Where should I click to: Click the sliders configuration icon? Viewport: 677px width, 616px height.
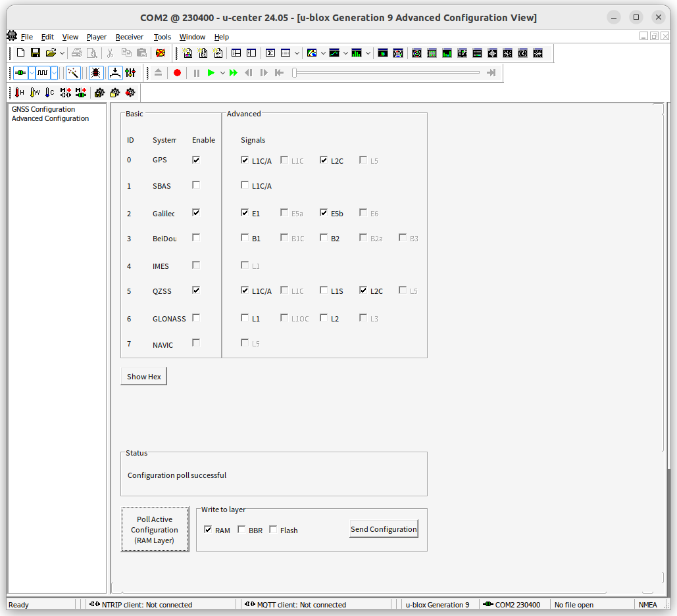point(130,72)
